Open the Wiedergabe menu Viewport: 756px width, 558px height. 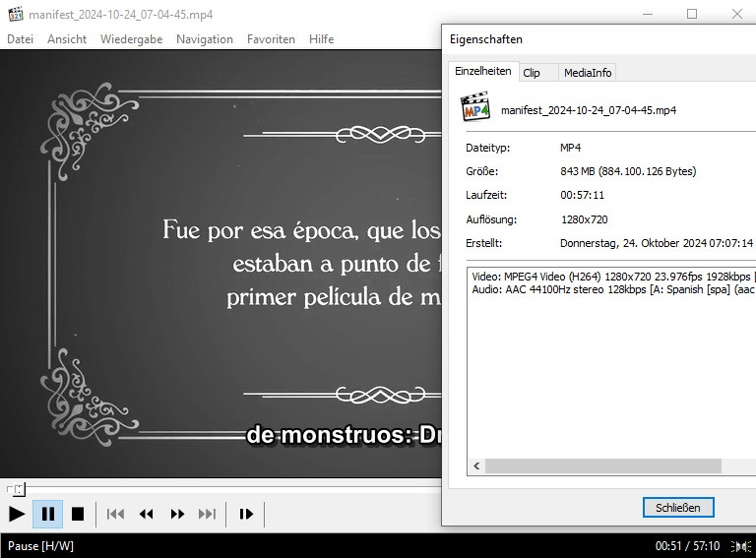click(131, 39)
